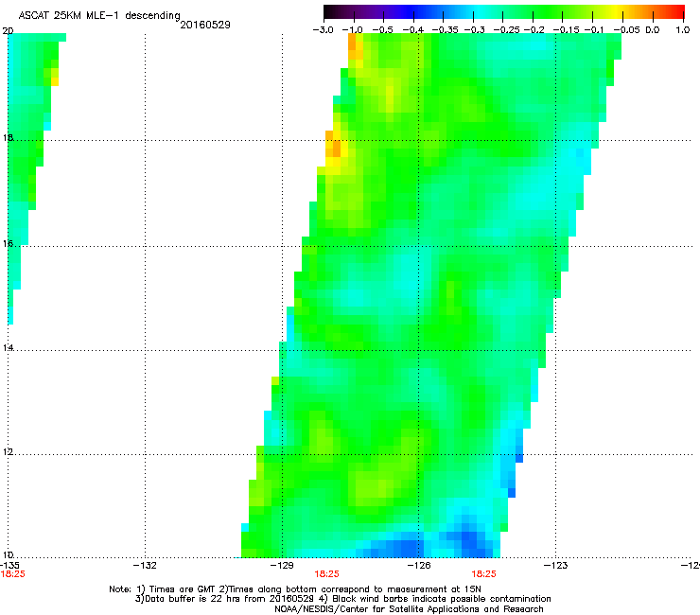Viewport: 700px width, 615px height.
Task: Click the red "18:25" time under the -135 label
Action: pos(12,574)
